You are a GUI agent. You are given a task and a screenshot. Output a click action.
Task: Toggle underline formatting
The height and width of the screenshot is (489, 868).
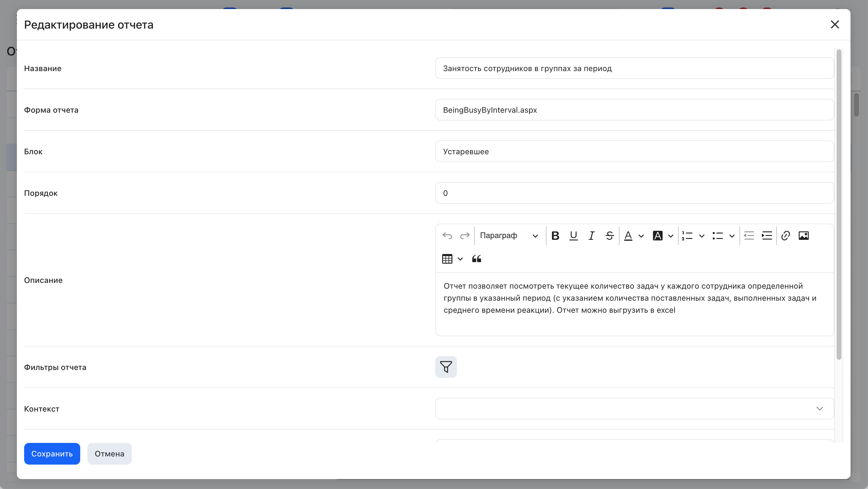point(573,236)
